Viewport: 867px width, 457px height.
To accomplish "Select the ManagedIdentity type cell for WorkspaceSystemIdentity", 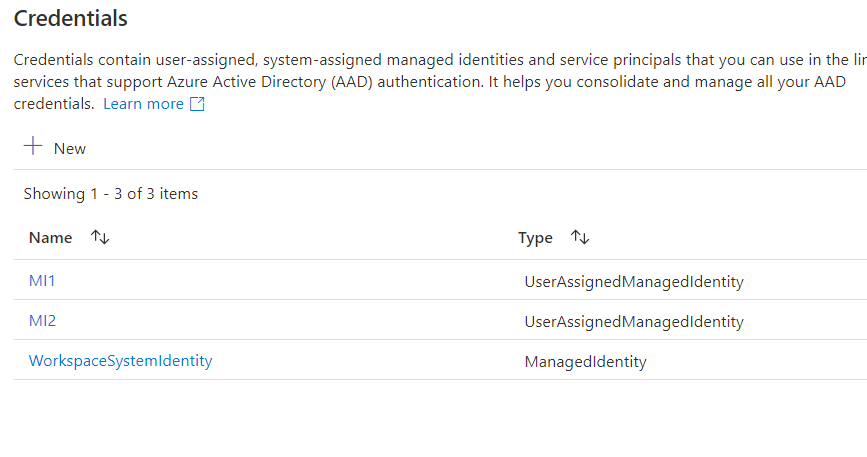I will (x=585, y=362).
